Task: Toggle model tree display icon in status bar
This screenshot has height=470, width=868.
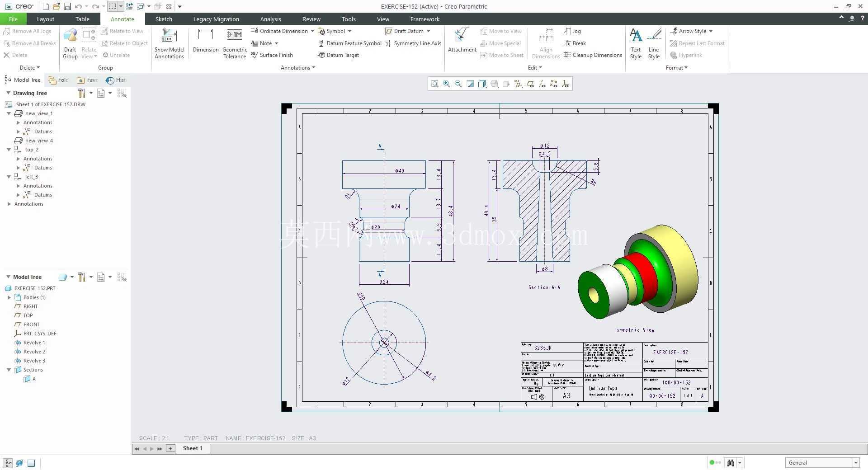Action: 8,463
